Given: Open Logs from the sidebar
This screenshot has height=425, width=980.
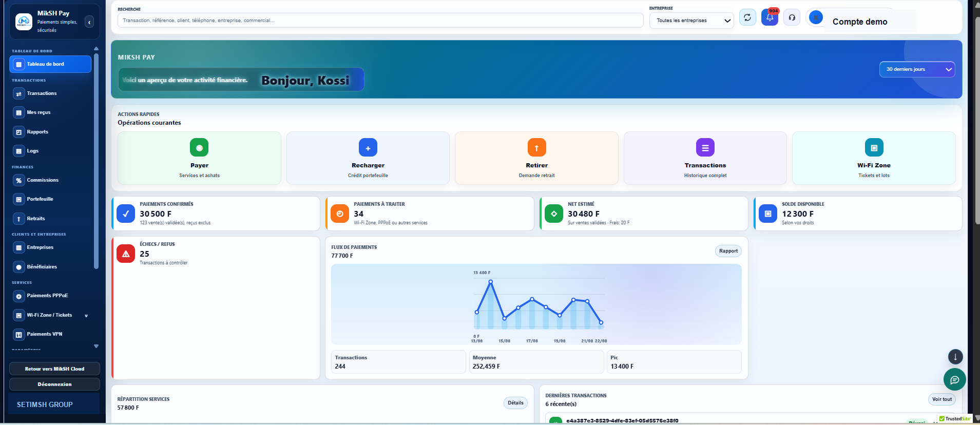Looking at the screenshot, I should click(x=50, y=151).
